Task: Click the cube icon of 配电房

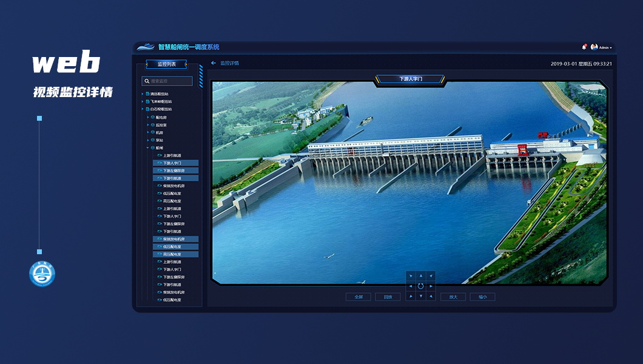Action: [153, 117]
